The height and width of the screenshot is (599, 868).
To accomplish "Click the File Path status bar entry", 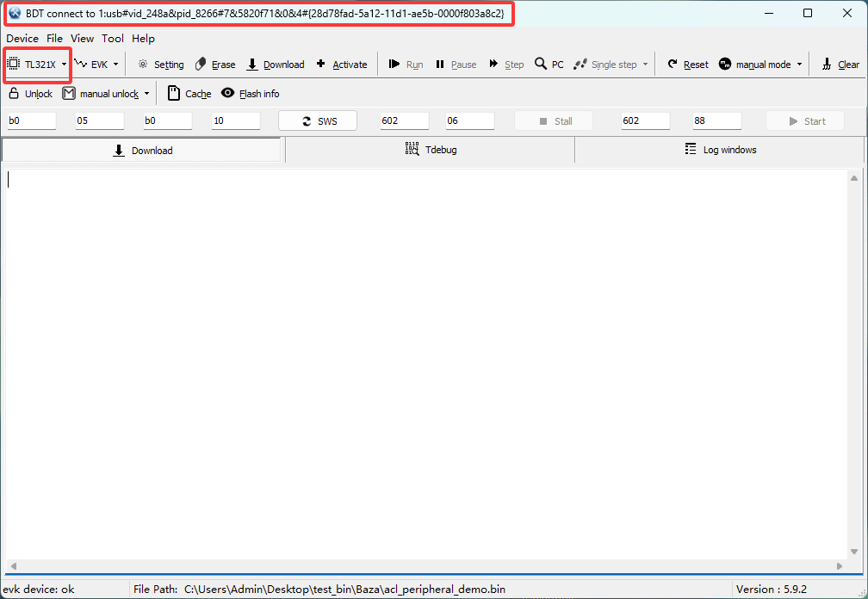I will pyautogui.click(x=319, y=589).
